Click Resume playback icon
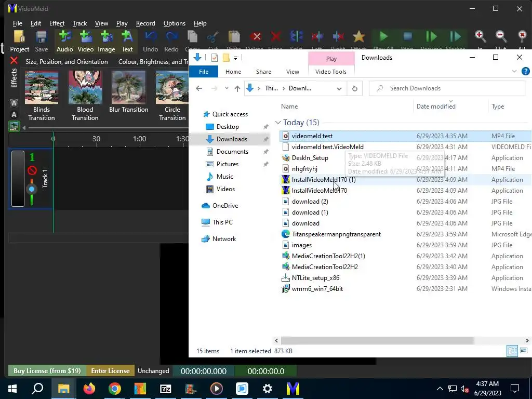The width and height of the screenshot is (532, 399). pyautogui.click(x=431, y=37)
